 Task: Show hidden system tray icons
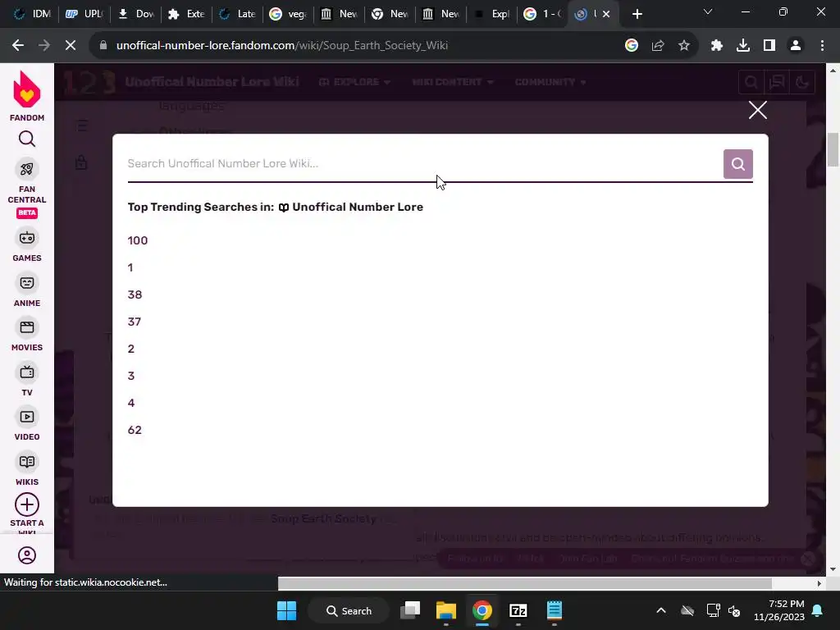[661, 610]
